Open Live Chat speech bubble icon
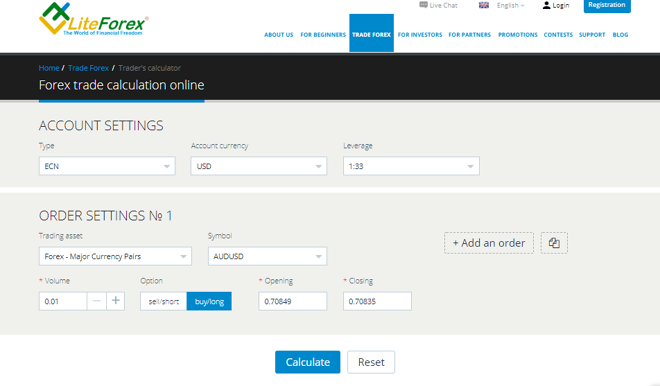This screenshot has height=386, width=660. [x=423, y=5]
